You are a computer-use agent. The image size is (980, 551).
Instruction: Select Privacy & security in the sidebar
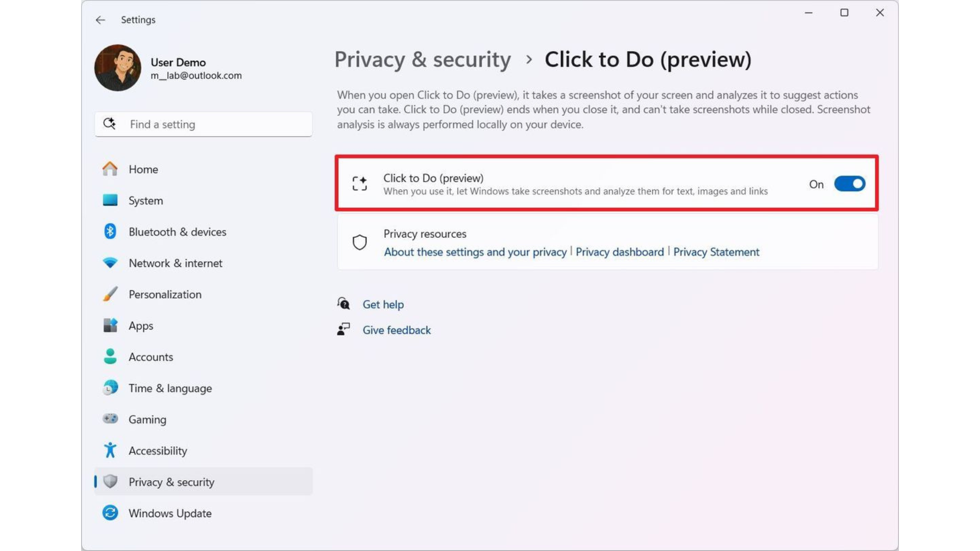171,481
